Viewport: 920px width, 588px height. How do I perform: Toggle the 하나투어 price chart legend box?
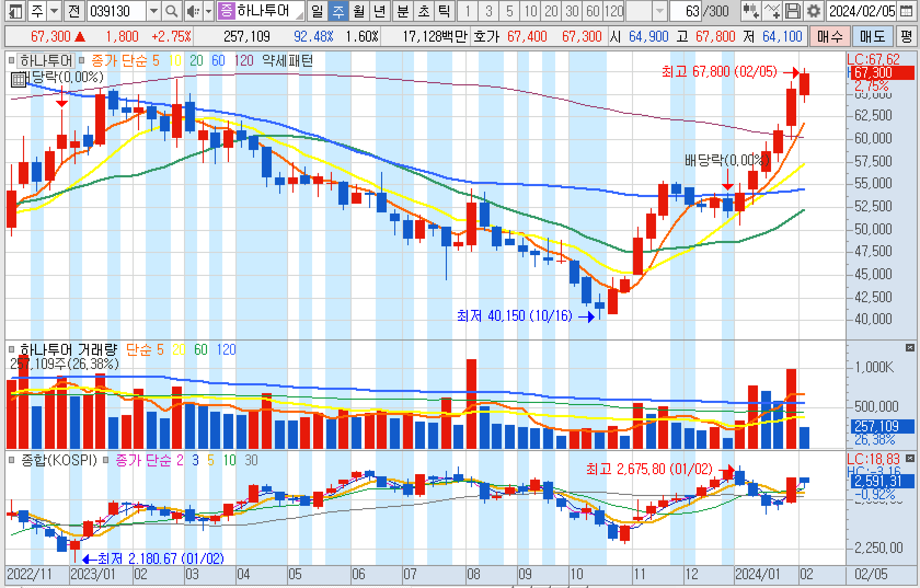(12, 61)
